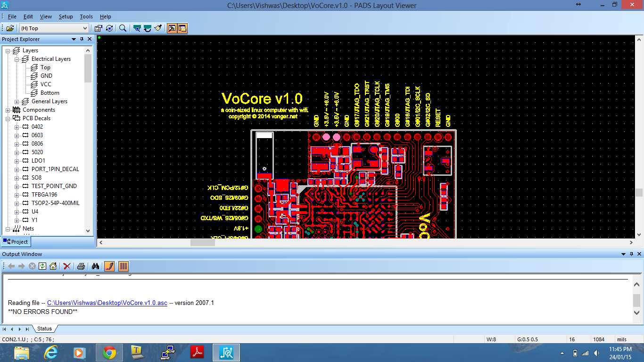Click the Output Window stop icon
Image resolution: width=644 pixels, height=362 pixels.
[x=32, y=266]
